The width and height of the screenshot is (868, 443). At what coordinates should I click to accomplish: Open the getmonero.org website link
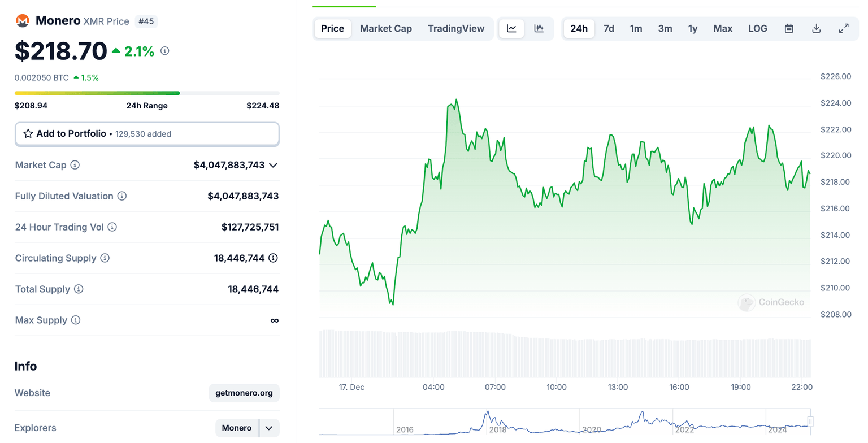click(x=244, y=393)
